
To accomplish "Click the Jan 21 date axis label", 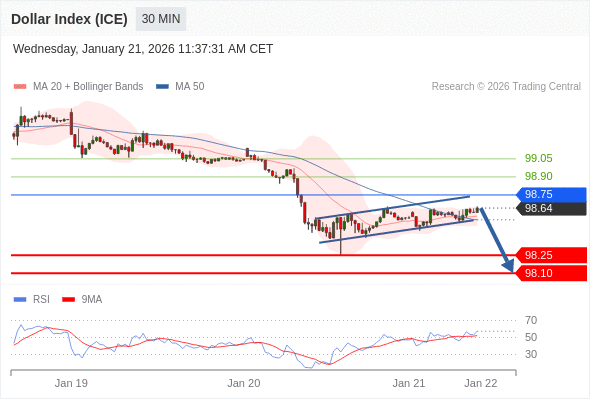I will (409, 383).
